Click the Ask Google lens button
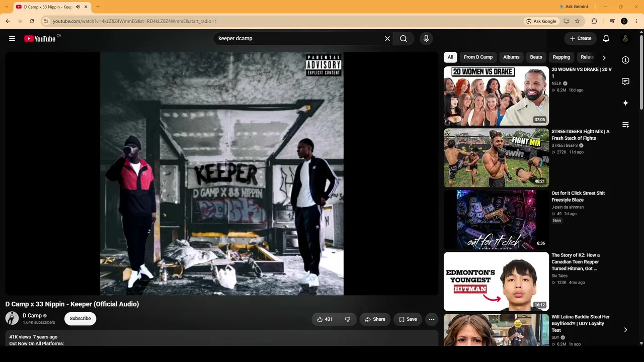 pyautogui.click(x=541, y=21)
